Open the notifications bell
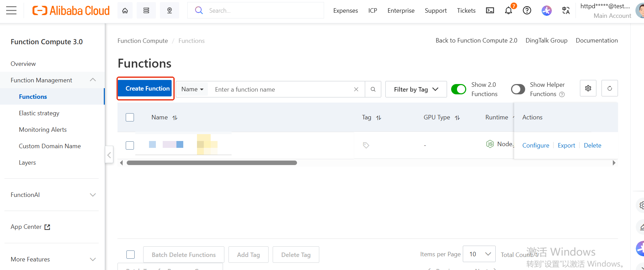 click(509, 10)
